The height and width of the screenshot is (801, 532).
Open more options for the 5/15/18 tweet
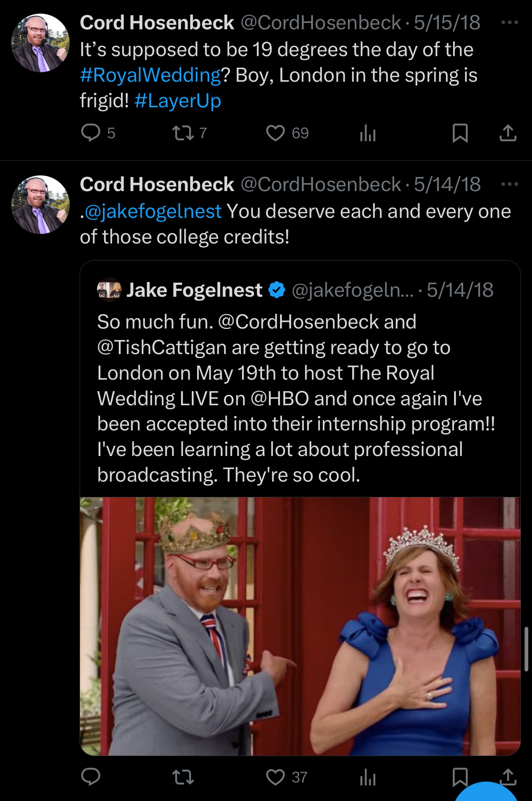(x=509, y=22)
